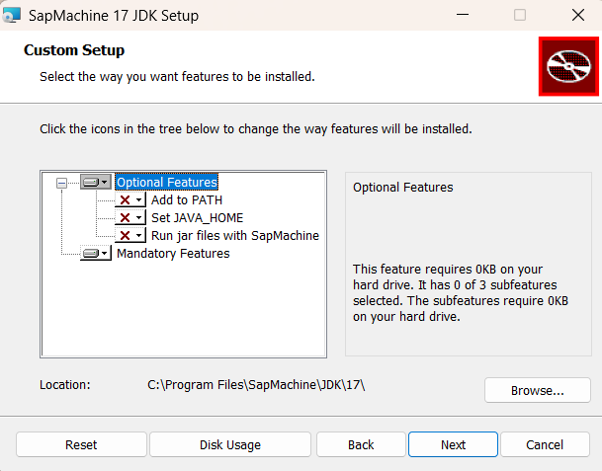602x471 pixels.
Task: Click the install location path text
Action: (x=256, y=385)
